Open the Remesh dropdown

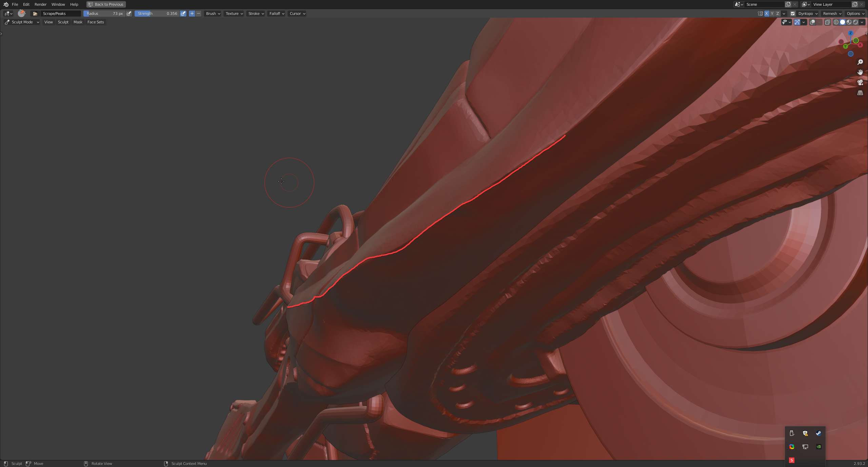pos(832,14)
